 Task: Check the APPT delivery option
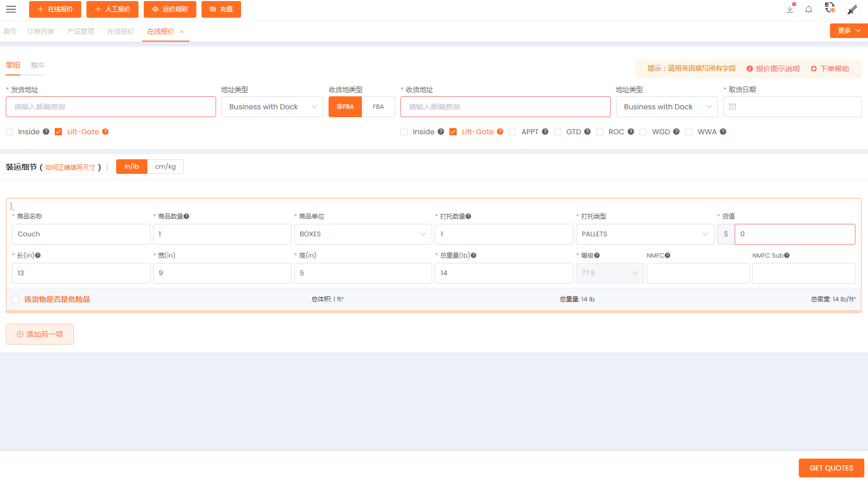[x=512, y=132]
